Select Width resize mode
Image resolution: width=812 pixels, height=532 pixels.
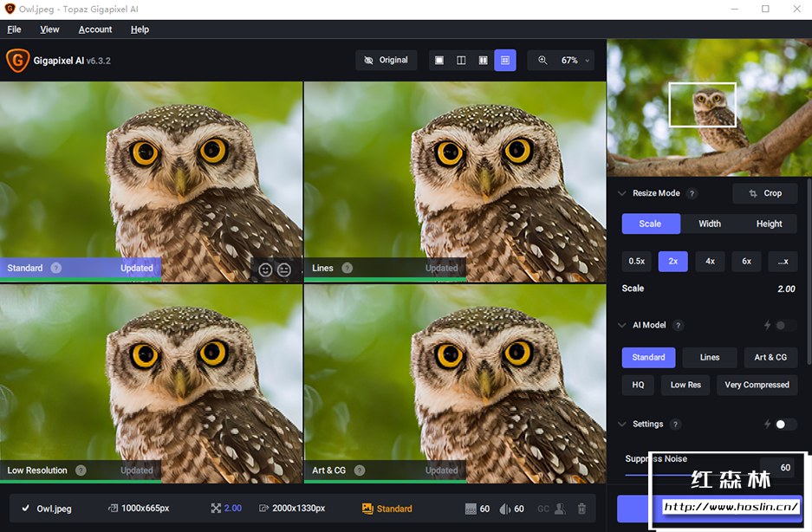[x=710, y=224]
